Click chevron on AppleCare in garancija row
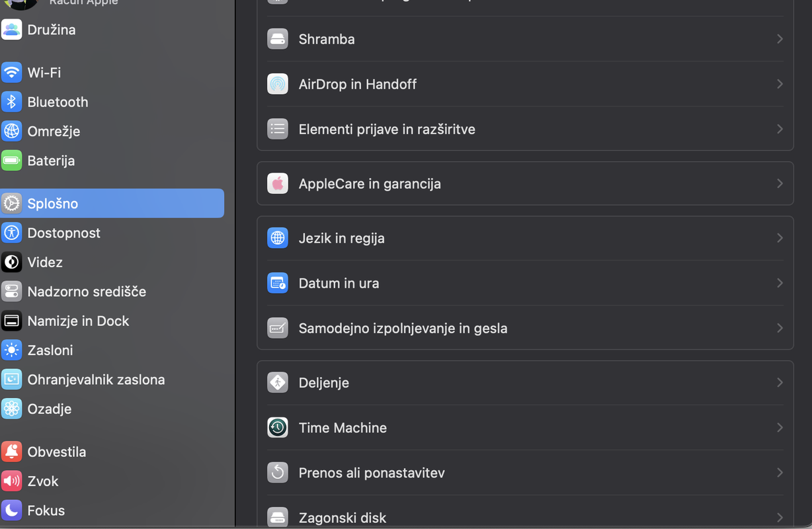 click(780, 183)
